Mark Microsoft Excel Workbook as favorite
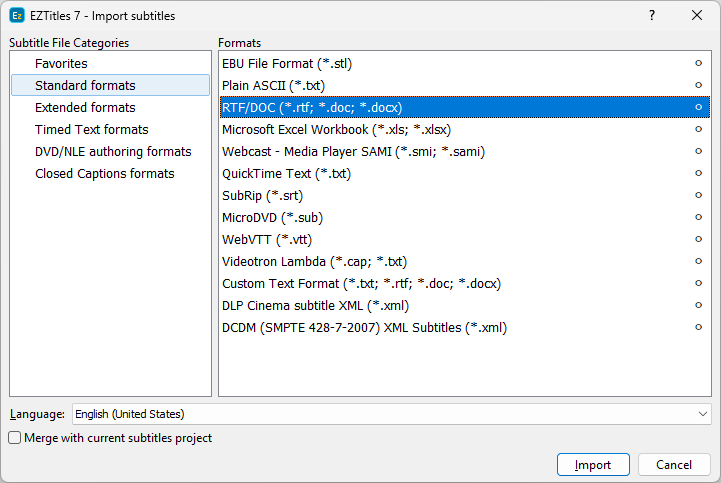721x483 pixels. click(x=698, y=129)
